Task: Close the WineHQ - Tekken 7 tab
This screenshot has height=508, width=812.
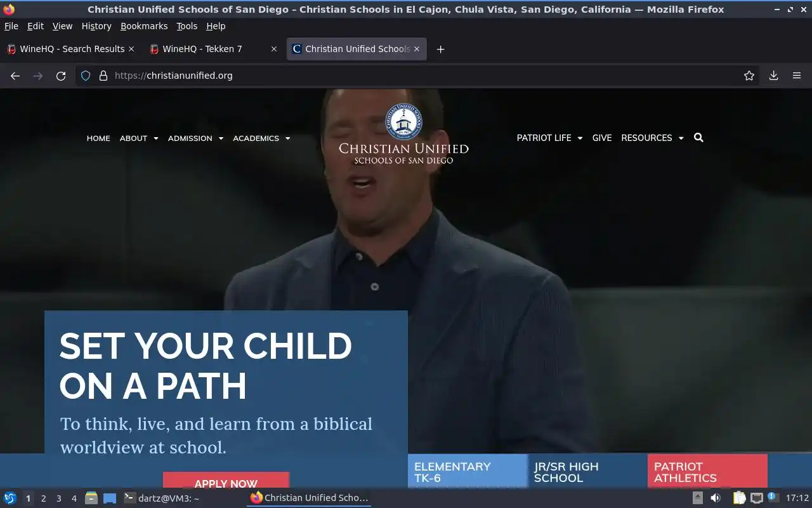Action: 274,49
